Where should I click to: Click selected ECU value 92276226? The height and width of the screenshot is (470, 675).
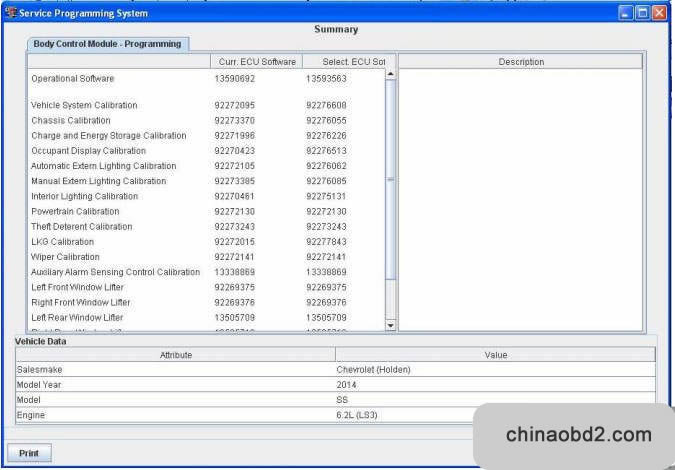click(x=326, y=136)
